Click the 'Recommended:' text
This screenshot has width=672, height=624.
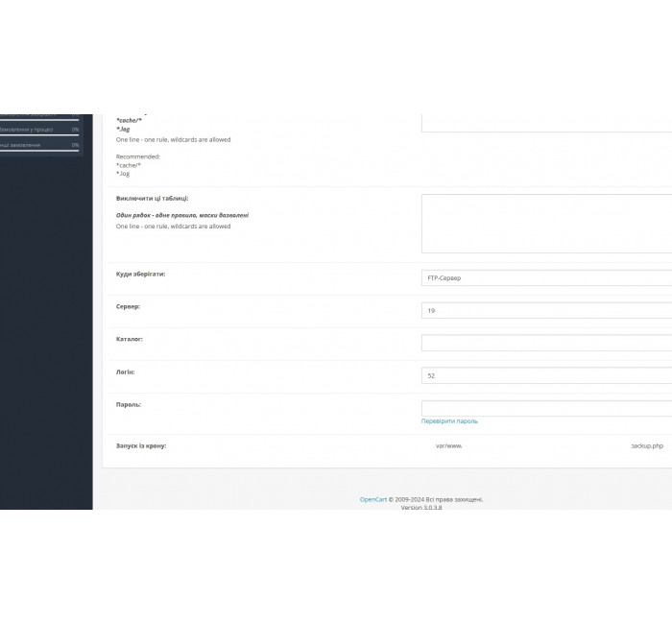(138, 156)
